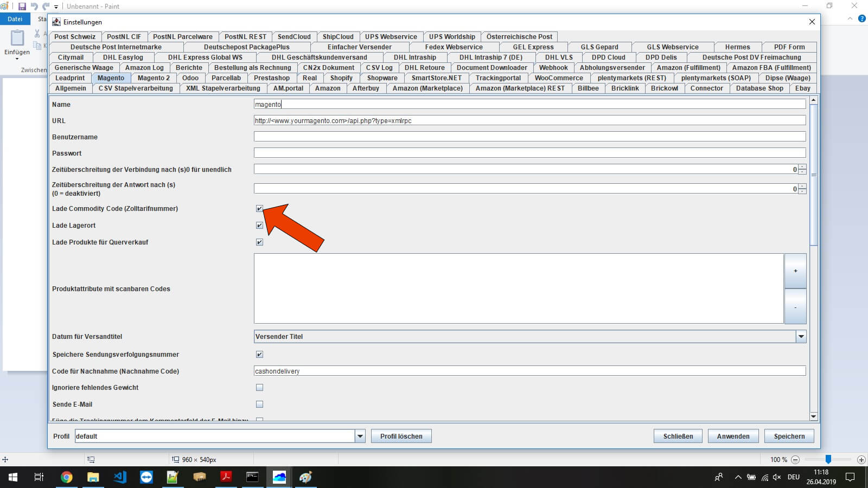Image resolution: width=868 pixels, height=488 pixels.
Task: Click the Einfügen clipboard icon in Paint
Action: [x=17, y=38]
